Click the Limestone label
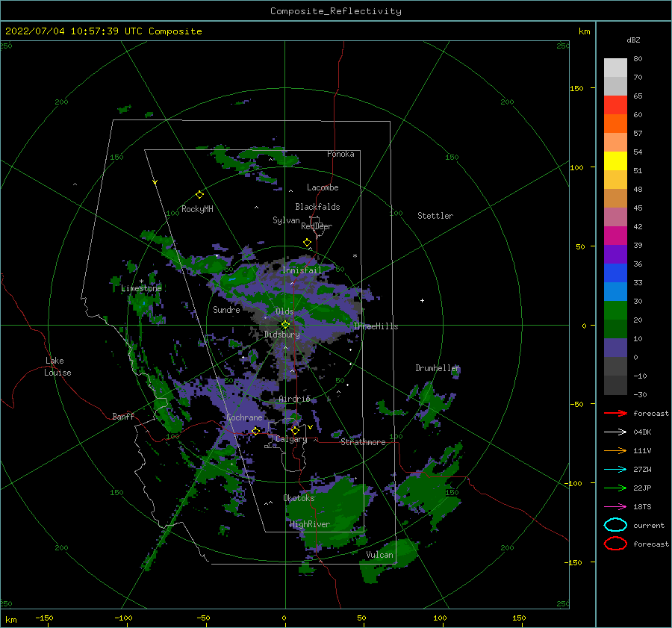Image resolution: width=672 pixels, height=628 pixels. pos(141,288)
